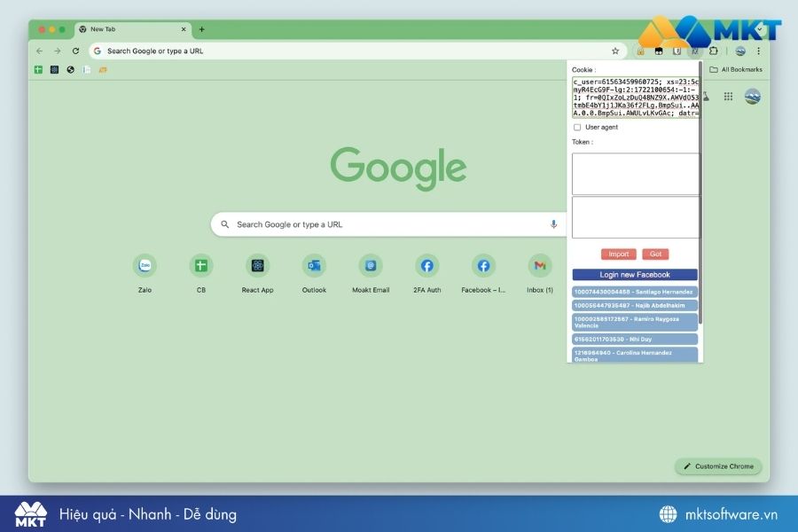The width and height of the screenshot is (798, 532).
Task: Enable the User agent checkbox
Action: coord(576,126)
